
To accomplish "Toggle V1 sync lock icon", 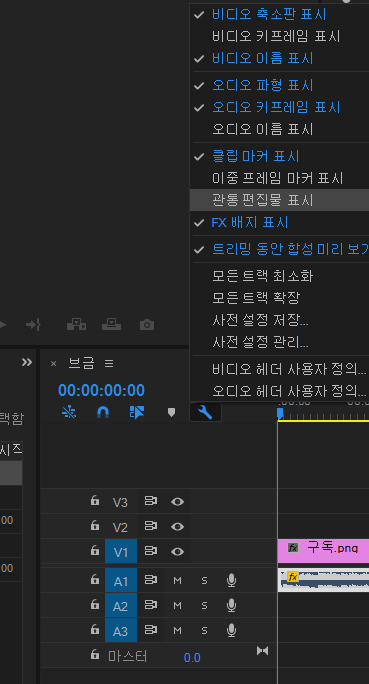I will click(x=150, y=551).
